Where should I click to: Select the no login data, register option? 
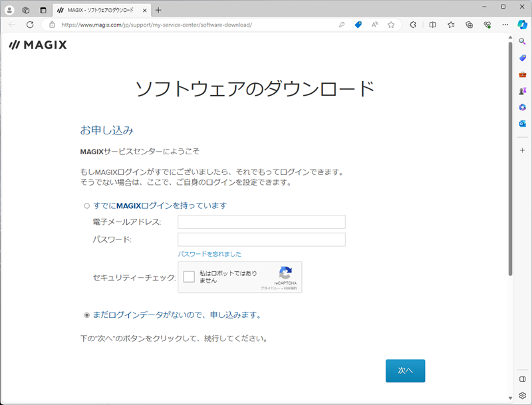pos(87,315)
